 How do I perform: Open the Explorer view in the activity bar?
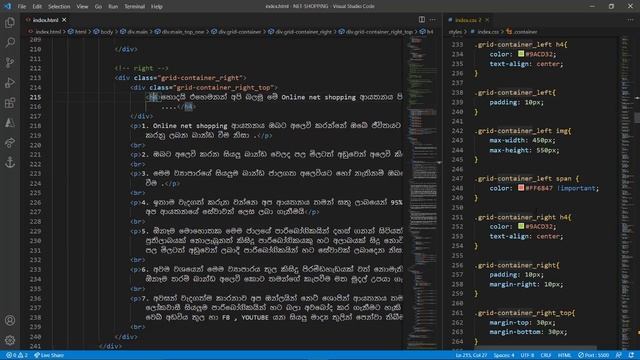click(x=10, y=22)
